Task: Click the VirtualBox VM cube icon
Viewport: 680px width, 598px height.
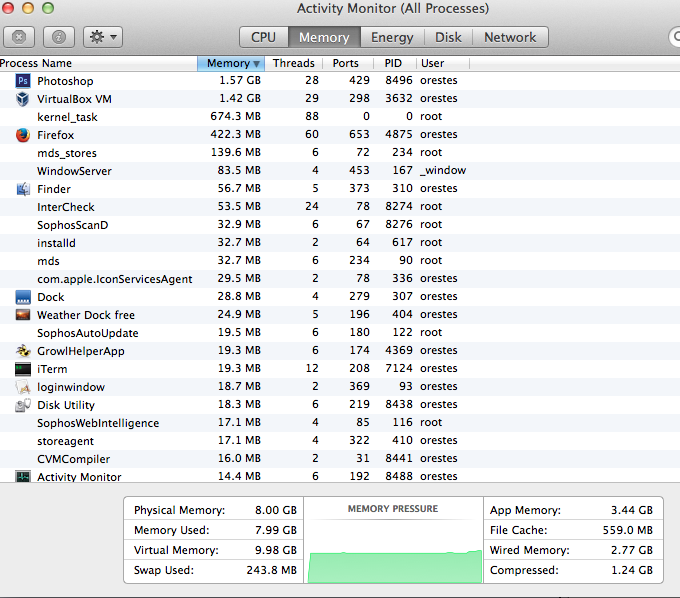Action: point(23,99)
